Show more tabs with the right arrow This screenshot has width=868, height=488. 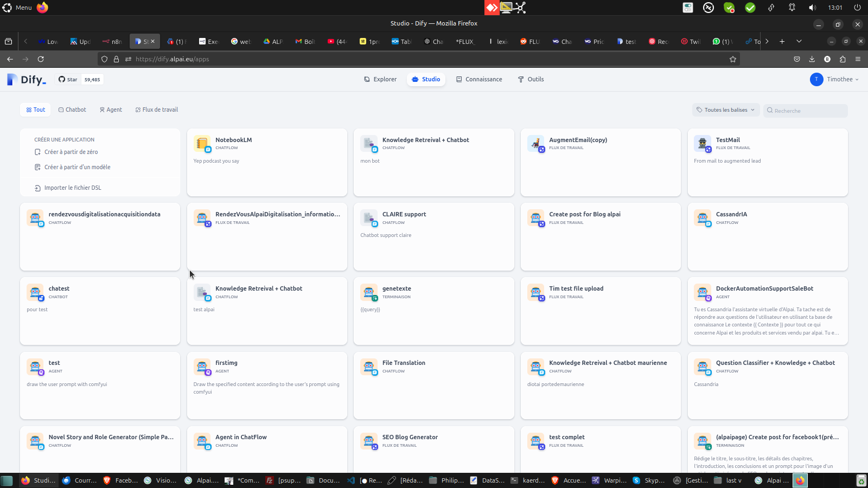[767, 41]
